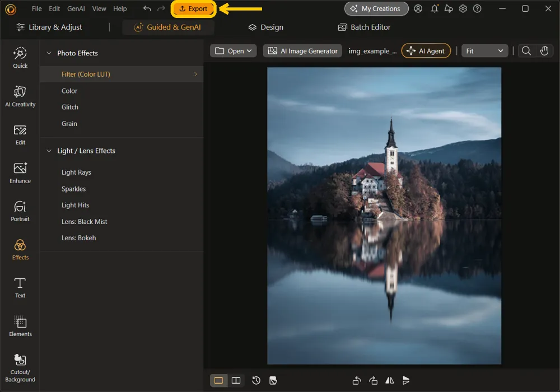Select the Color effect

click(x=69, y=91)
